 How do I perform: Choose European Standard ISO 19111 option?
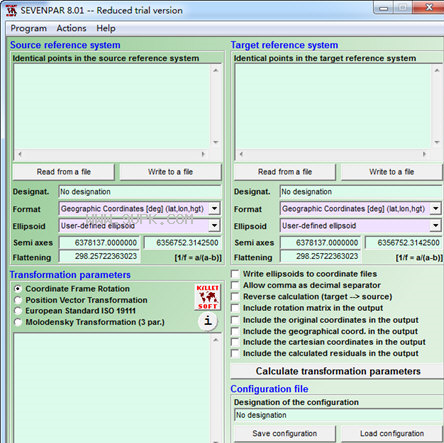point(18,311)
